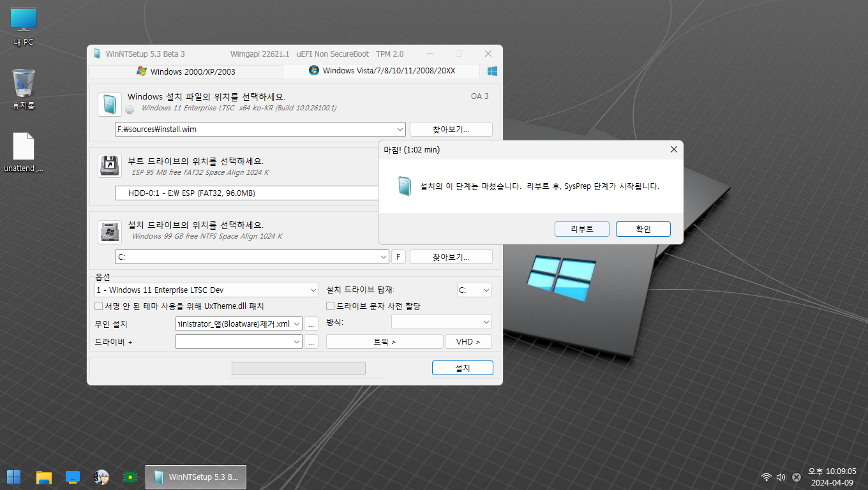Screen dimensions: 868x490
Task: Click the TPM 2.0 title bar text
Action: (390, 54)
